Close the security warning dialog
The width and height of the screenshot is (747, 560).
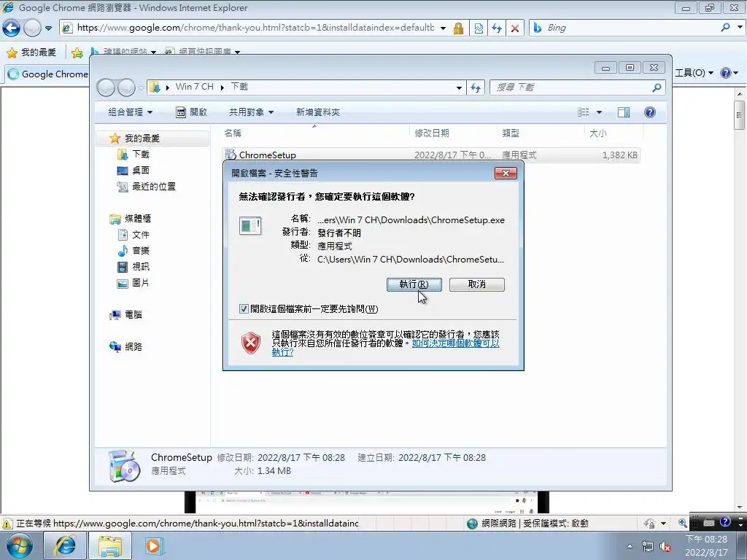[x=506, y=173]
